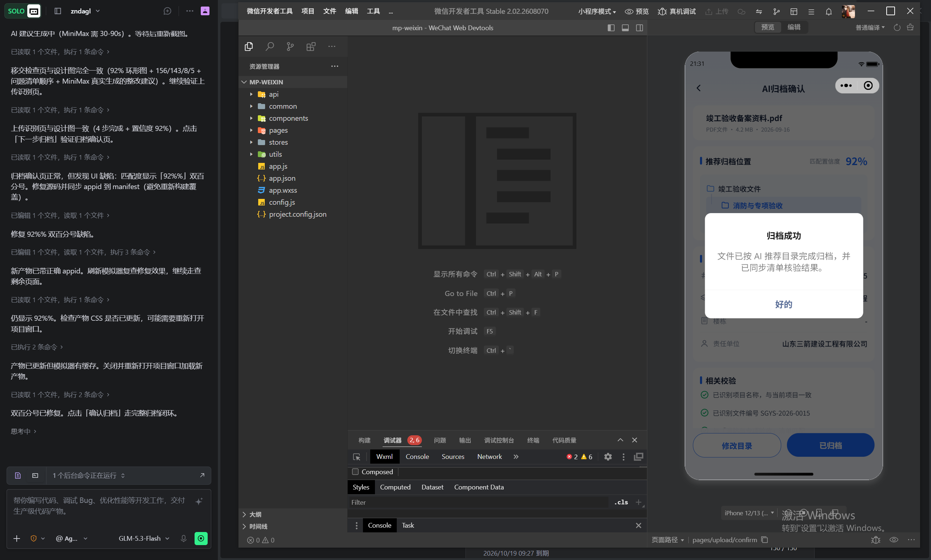Click the mini program capsule menu dots
931x560 pixels.
(x=846, y=86)
